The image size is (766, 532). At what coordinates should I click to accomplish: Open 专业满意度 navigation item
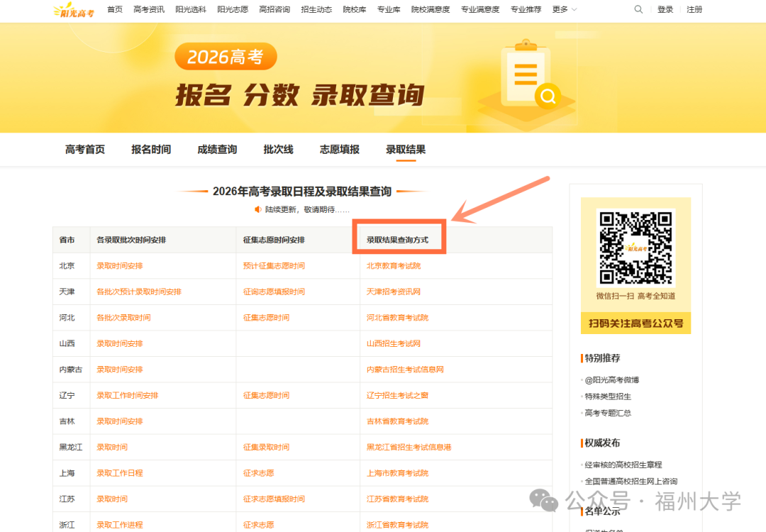tap(480, 9)
